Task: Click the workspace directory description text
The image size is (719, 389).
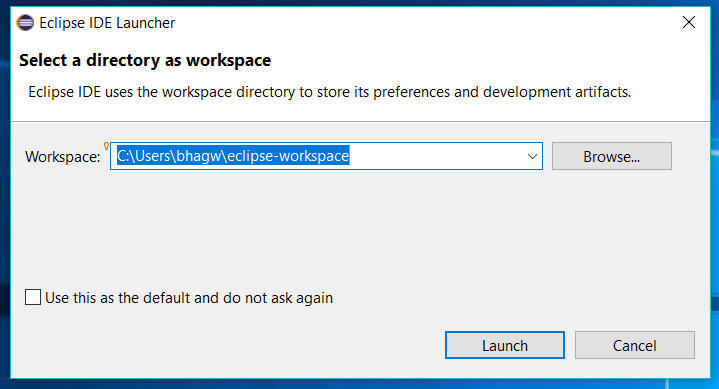Action: (x=330, y=92)
